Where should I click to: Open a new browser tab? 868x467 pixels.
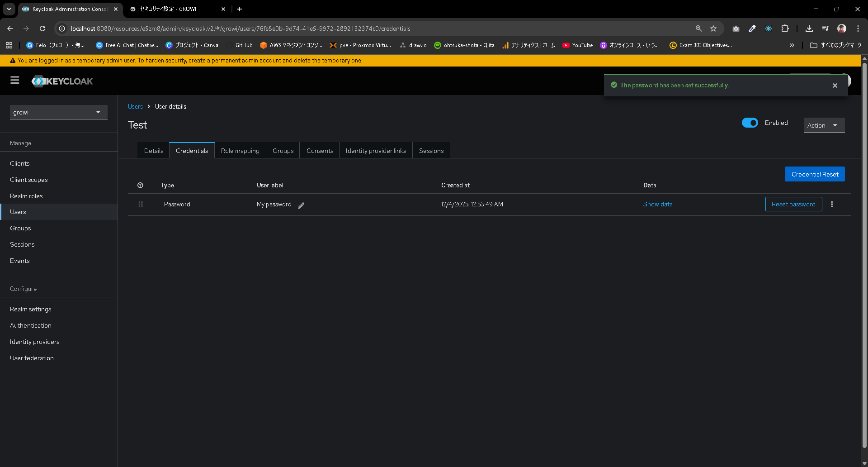[x=240, y=9]
